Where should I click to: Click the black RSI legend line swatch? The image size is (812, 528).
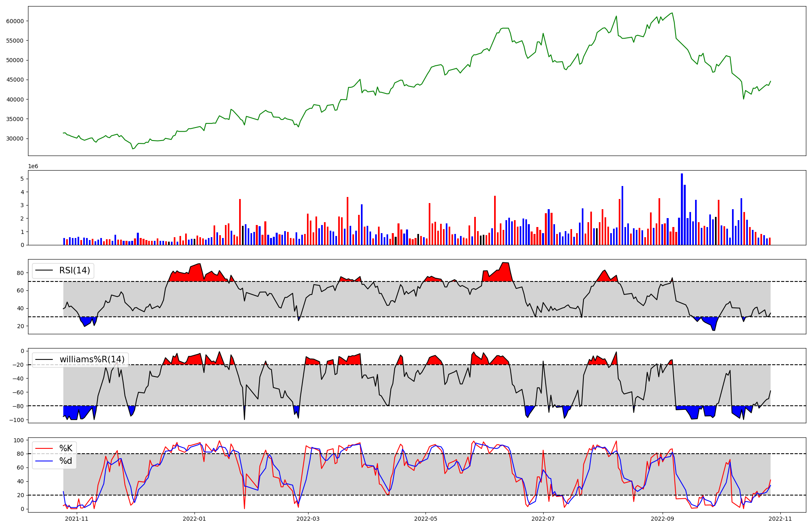tap(44, 270)
